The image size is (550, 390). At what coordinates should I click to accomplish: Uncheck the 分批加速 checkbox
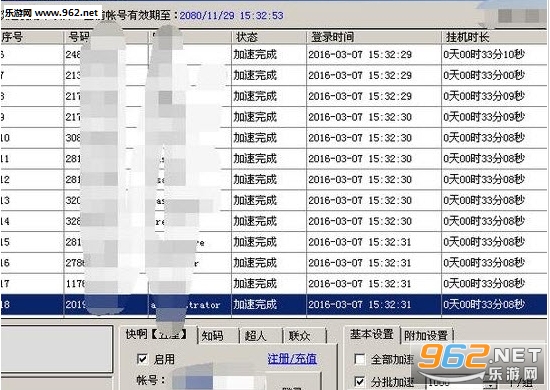point(360,382)
